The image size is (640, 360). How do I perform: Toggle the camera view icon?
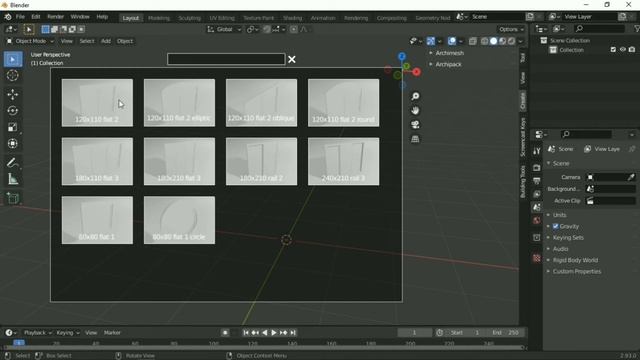point(415,125)
